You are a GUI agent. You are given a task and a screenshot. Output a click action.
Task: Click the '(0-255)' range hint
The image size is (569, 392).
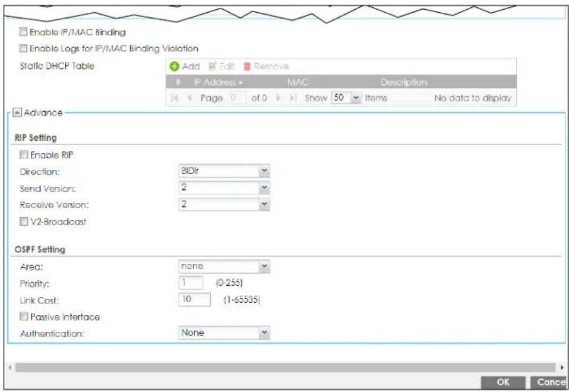pyautogui.click(x=229, y=283)
